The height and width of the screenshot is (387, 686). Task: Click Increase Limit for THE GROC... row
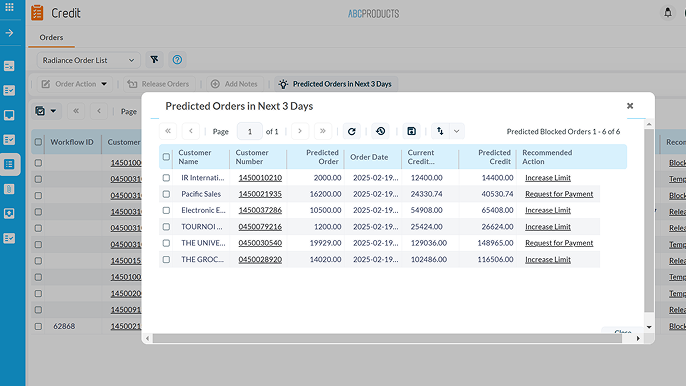pyautogui.click(x=548, y=260)
